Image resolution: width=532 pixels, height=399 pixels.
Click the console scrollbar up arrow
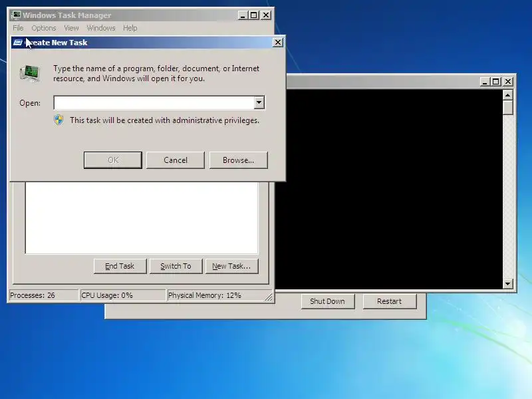click(x=507, y=95)
